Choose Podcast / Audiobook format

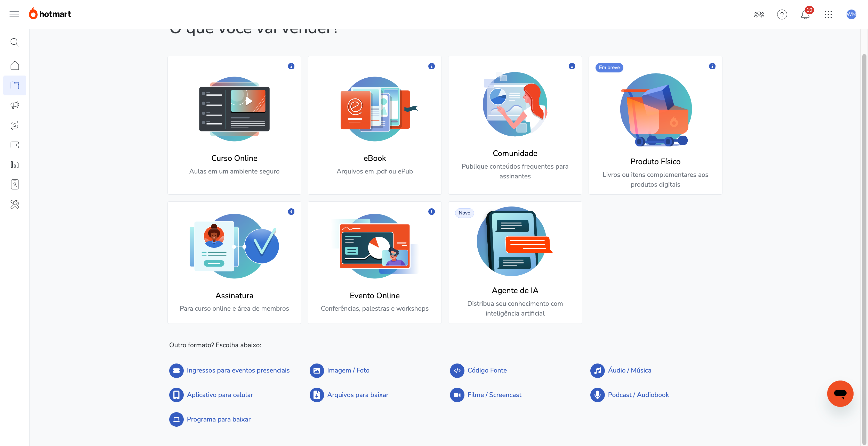pyautogui.click(x=629, y=395)
